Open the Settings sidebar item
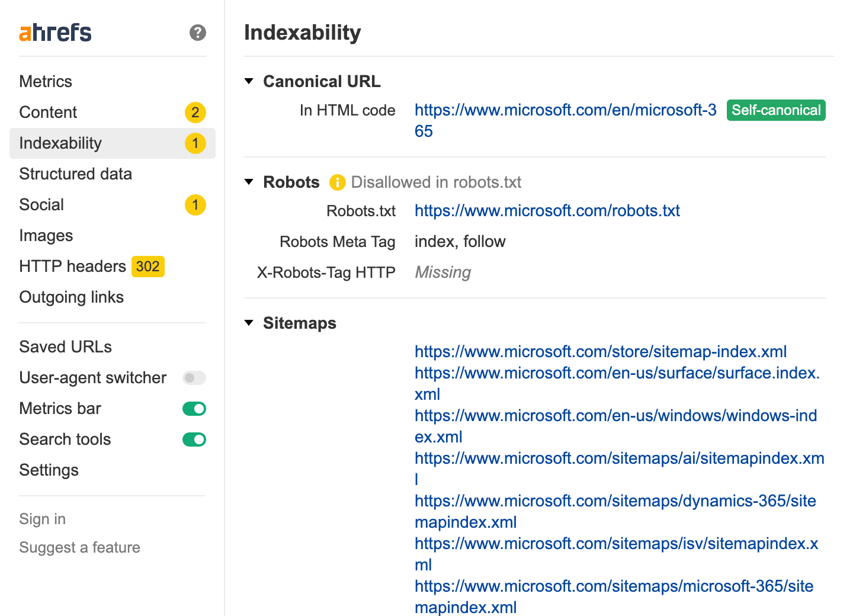853x616 pixels. click(113, 470)
